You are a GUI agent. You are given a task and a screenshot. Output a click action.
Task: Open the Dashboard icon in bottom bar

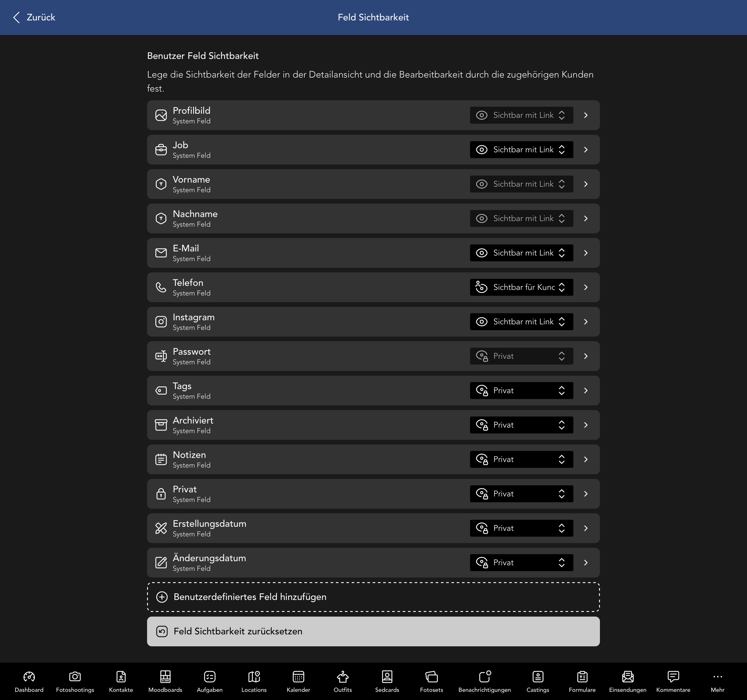(29, 676)
